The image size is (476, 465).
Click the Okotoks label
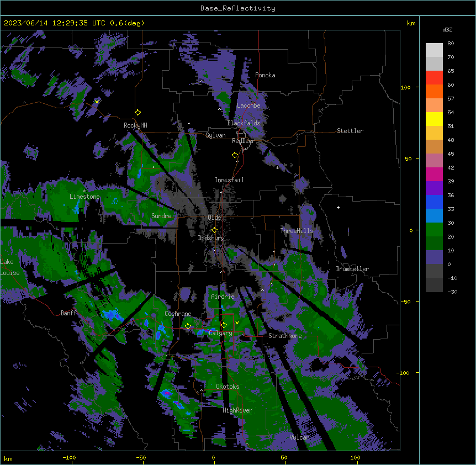tap(228, 387)
